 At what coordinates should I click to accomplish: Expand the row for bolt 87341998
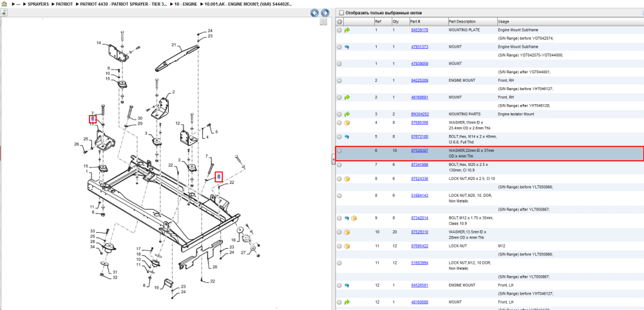[339, 165]
